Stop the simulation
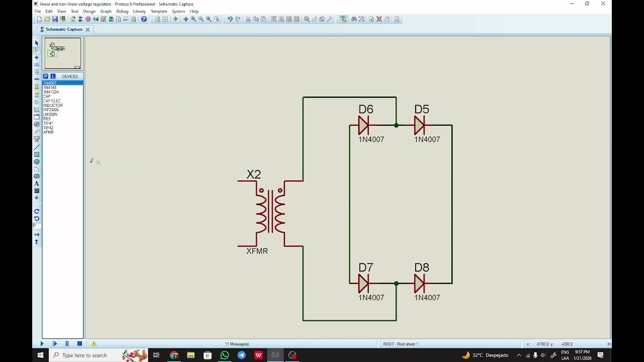Screen dimensions: 644x362 point(79,344)
